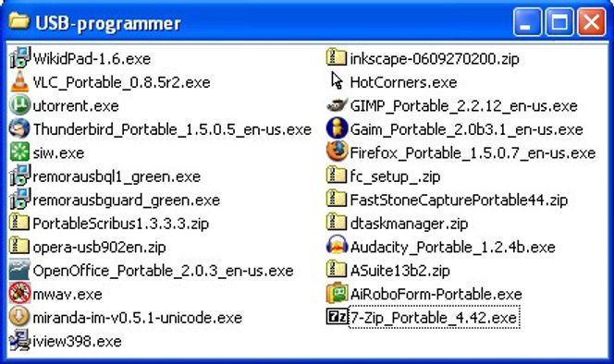Select the Firefox Portable globe icon
The height and width of the screenshot is (364, 614).
(x=337, y=152)
